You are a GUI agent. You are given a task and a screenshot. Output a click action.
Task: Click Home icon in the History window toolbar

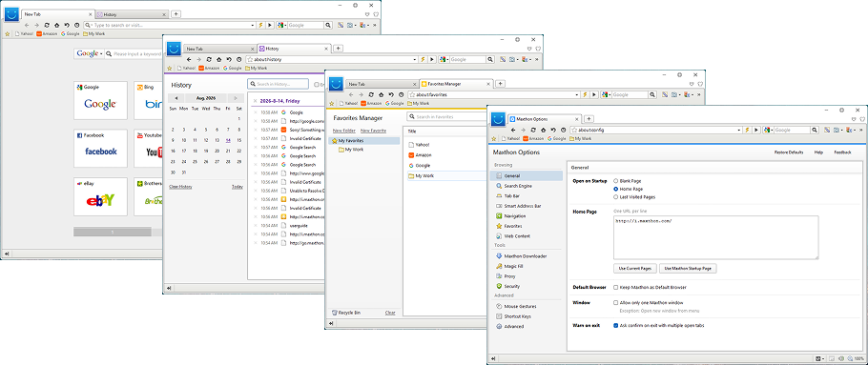[x=218, y=59]
